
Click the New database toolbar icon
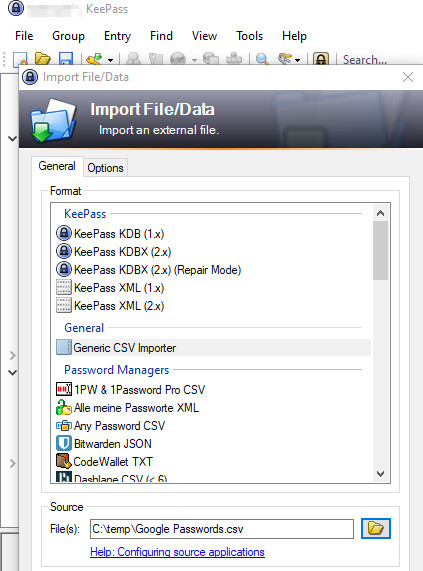pyautogui.click(x=20, y=59)
